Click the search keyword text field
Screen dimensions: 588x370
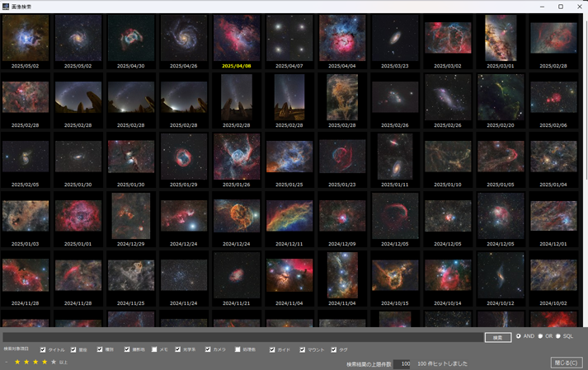242,337
